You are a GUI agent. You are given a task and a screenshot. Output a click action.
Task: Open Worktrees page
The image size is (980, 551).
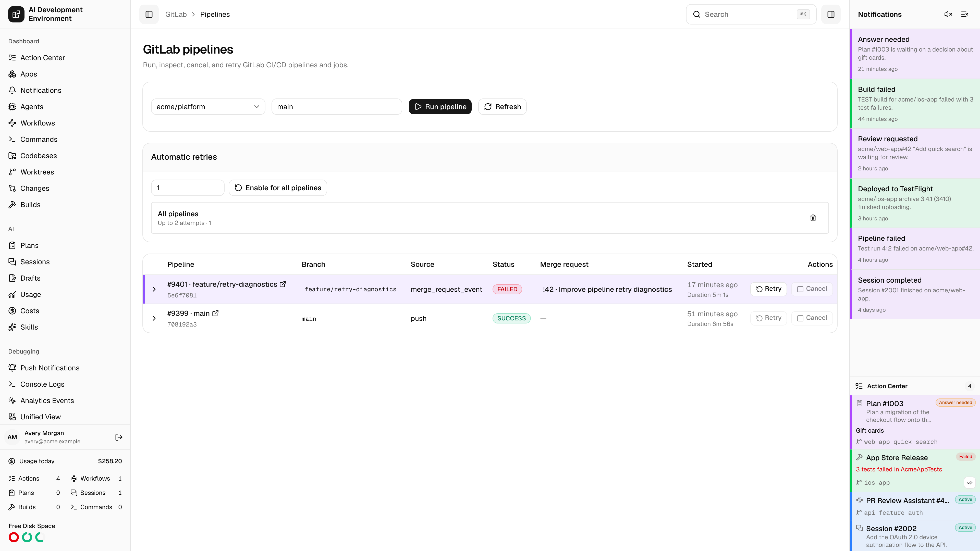(65, 172)
